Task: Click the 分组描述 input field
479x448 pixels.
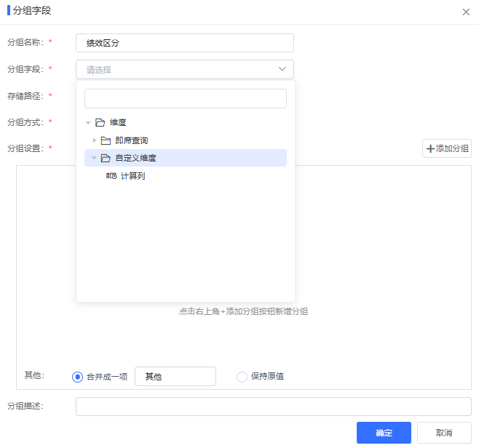Action: [x=274, y=407]
